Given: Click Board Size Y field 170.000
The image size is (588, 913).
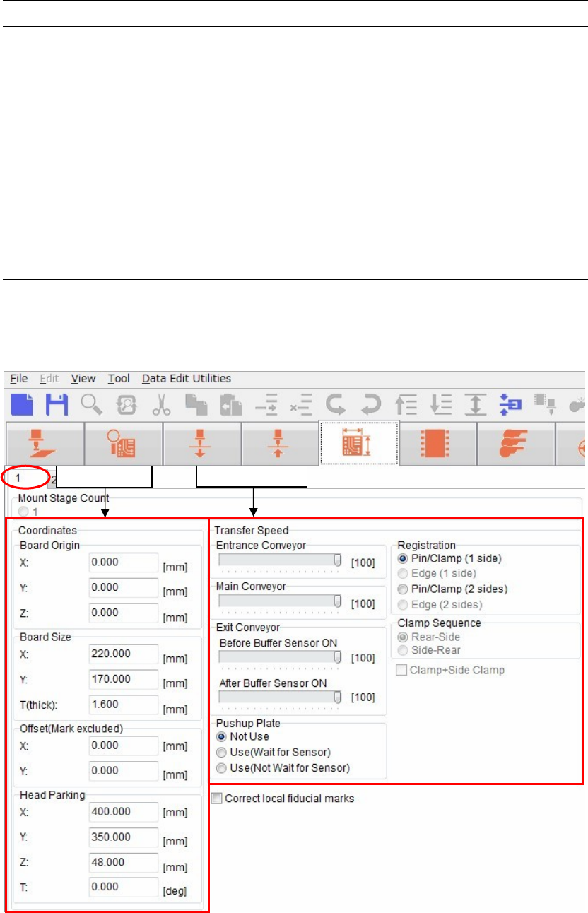Looking at the screenshot, I should (124, 679).
